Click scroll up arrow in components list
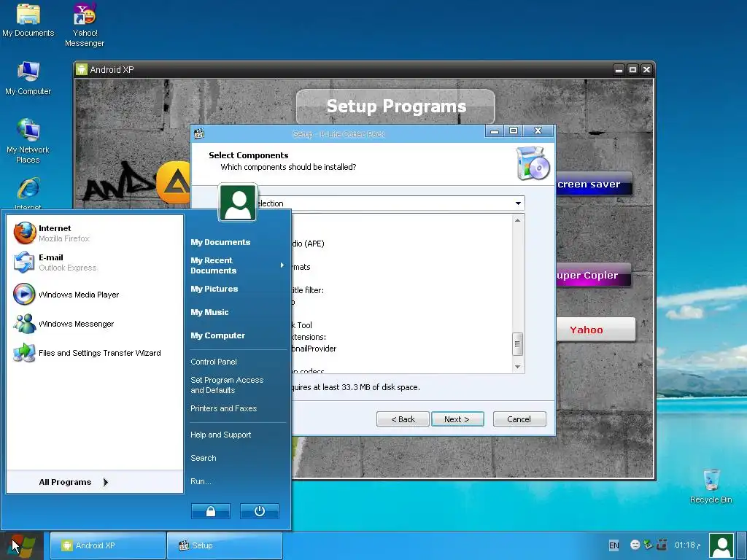 click(518, 220)
